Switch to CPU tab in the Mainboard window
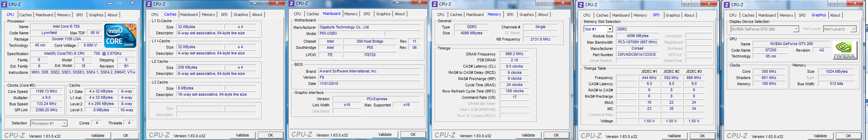This screenshot has width=868, height=140. coord(298,14)
